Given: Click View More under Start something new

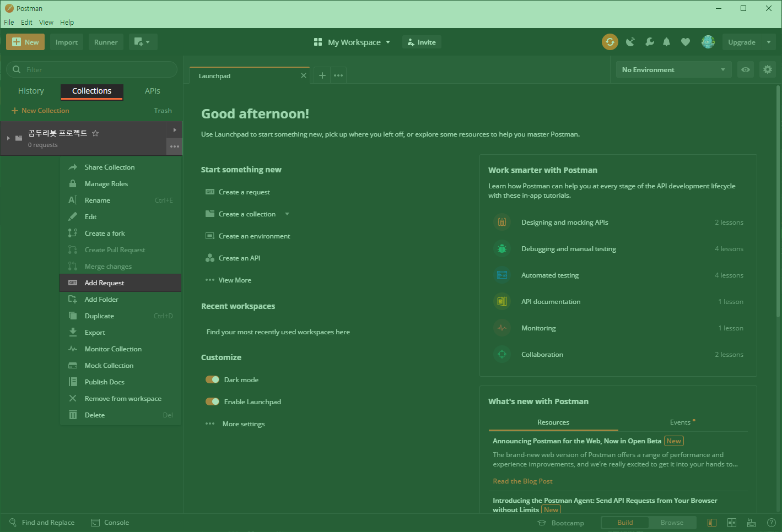Looking at the screenshot, I should tap(228, 280).
